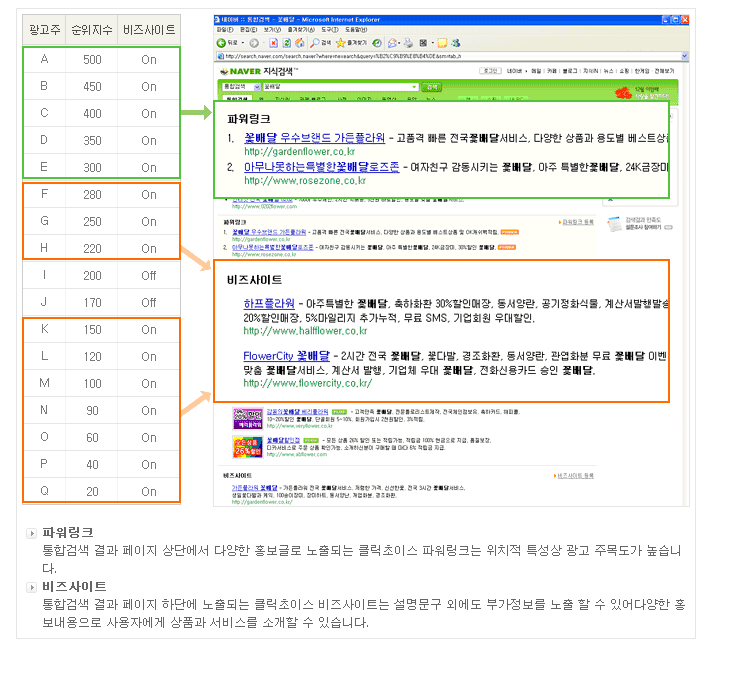Viewport: 740px width, 674px height.
Task: Click the green 검색 search button
Action: 431,87
